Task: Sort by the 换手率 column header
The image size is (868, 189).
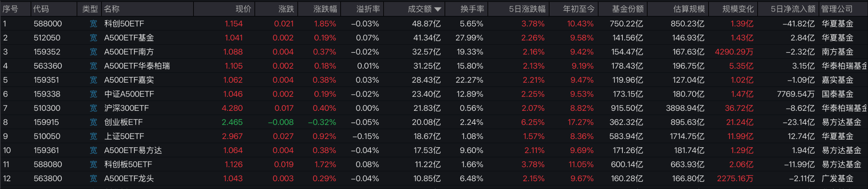Action: click(472, 9)
